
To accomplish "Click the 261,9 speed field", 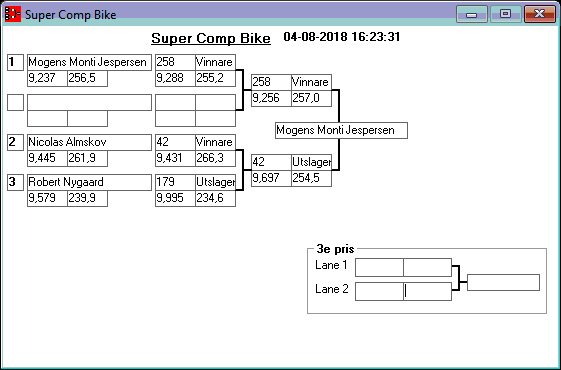I will 87,158.
